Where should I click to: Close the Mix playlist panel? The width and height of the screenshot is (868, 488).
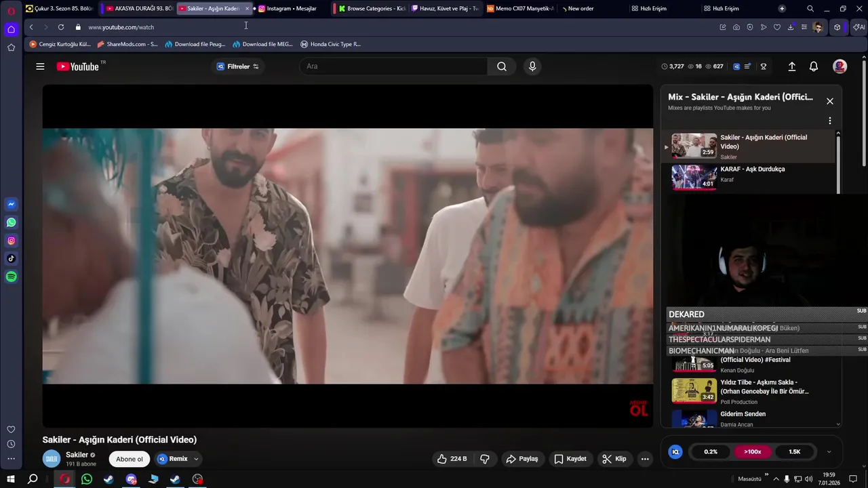click(829, 101)
